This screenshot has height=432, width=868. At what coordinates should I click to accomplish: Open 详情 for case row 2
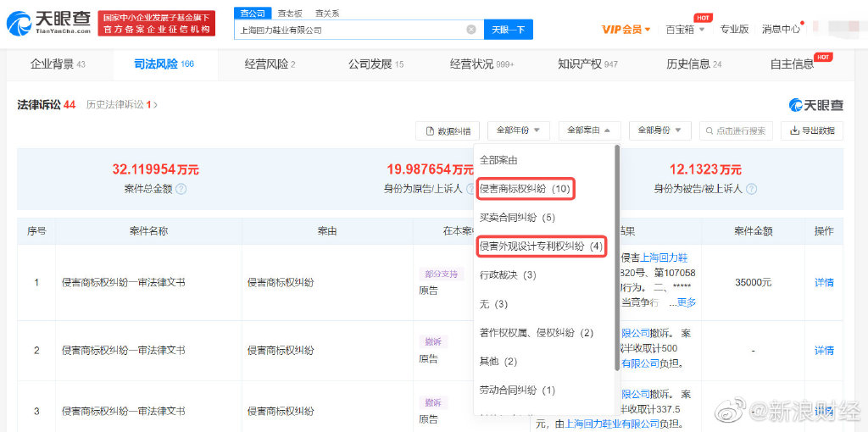click(x=824, y=350)
